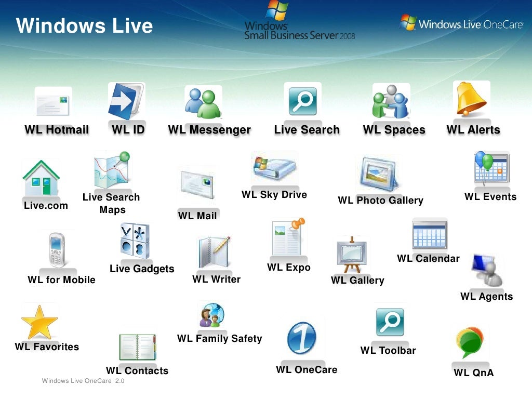532x399 pixels.
Task: Click the 'Live Search Maps' label
Action: 111,203
